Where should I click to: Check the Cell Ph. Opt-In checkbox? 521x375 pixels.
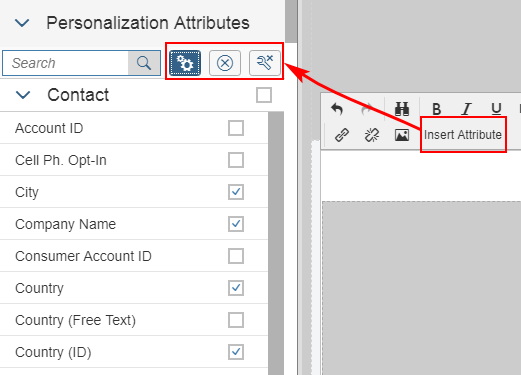click(236, 160)
